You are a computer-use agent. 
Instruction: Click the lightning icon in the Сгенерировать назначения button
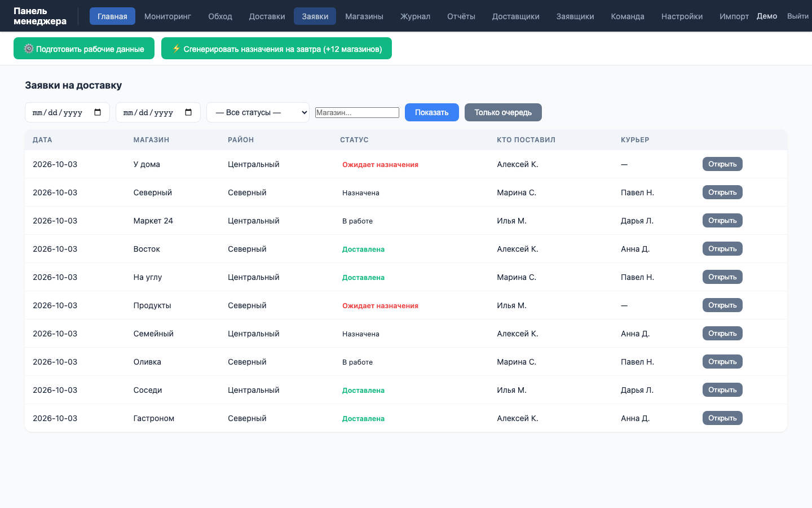pos(176,49)
